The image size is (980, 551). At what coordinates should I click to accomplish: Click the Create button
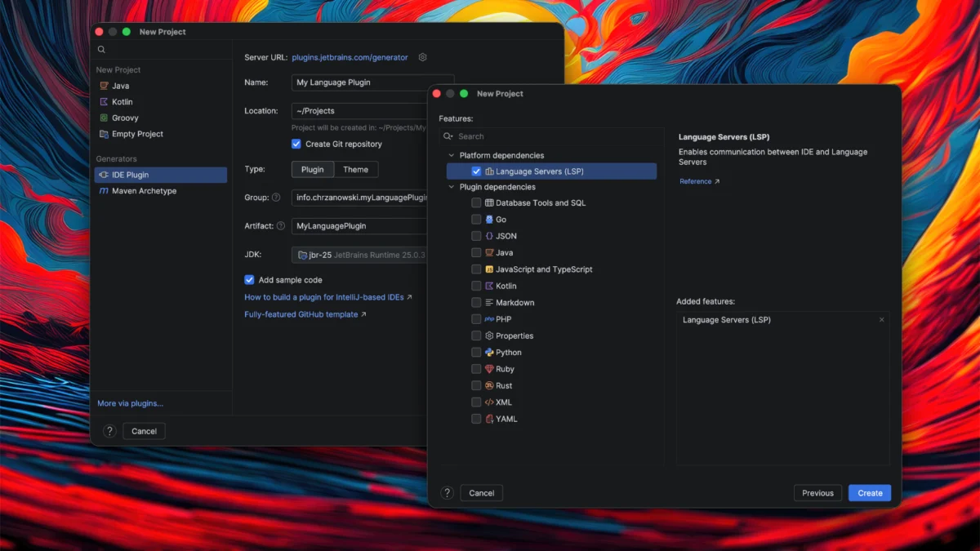870,493
